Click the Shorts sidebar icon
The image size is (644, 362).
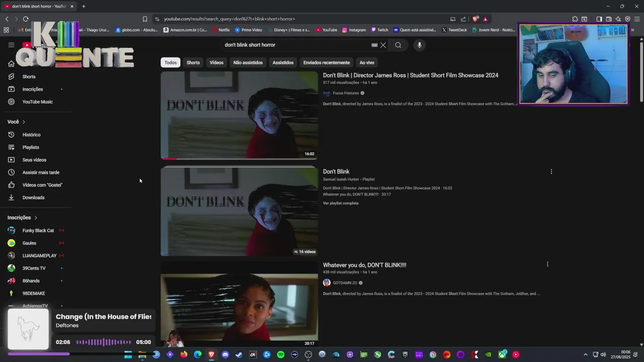click(x=11, y=76)
